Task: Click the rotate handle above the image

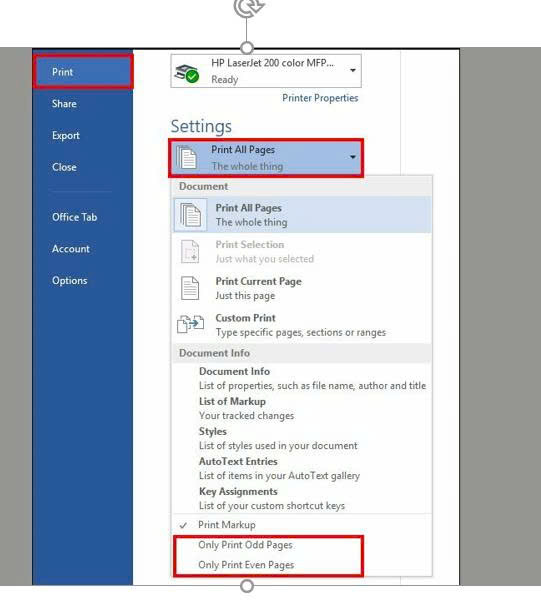Action: coord(249,8)
